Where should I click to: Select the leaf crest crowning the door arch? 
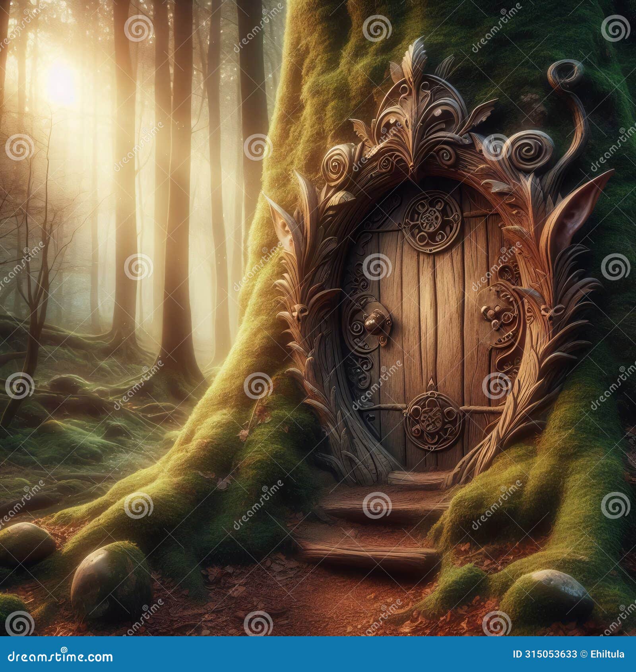pos(417,99)
